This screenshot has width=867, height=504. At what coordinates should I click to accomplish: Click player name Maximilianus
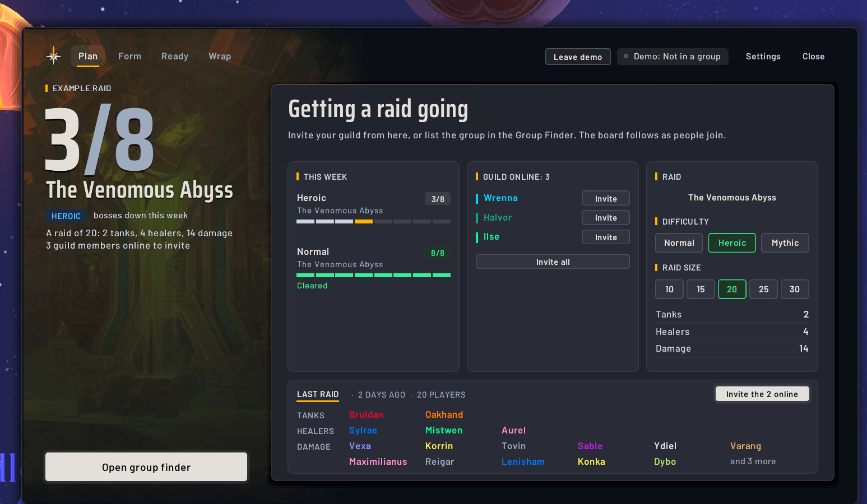point(378,461)
